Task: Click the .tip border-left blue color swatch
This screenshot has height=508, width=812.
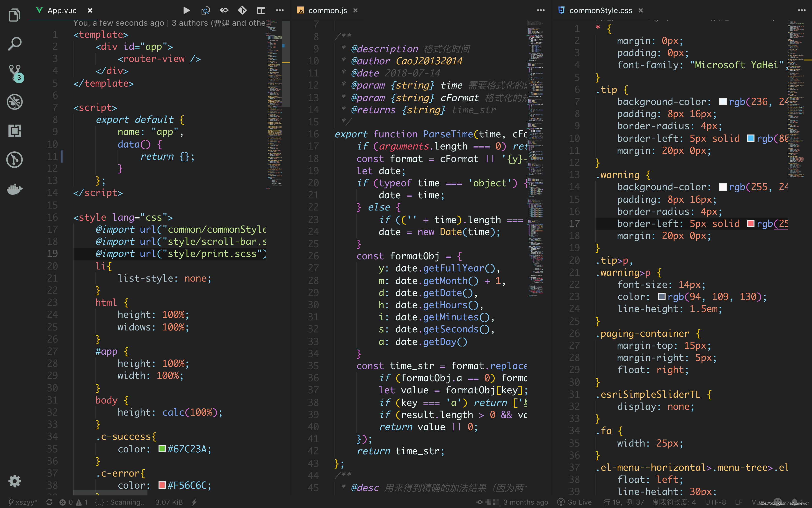Action: (x=751, y=138)
